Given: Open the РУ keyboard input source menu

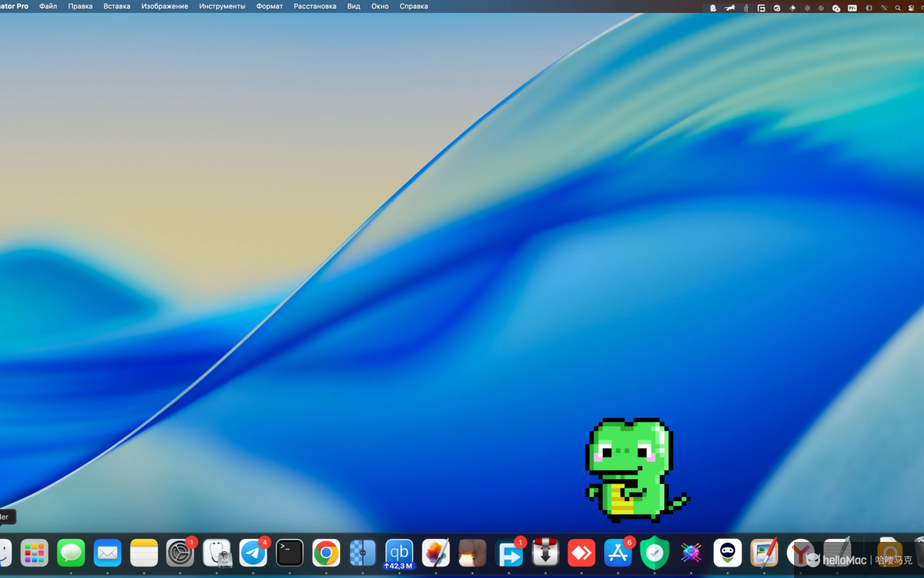Looking at the screenshot, I should tap(853, 8).
